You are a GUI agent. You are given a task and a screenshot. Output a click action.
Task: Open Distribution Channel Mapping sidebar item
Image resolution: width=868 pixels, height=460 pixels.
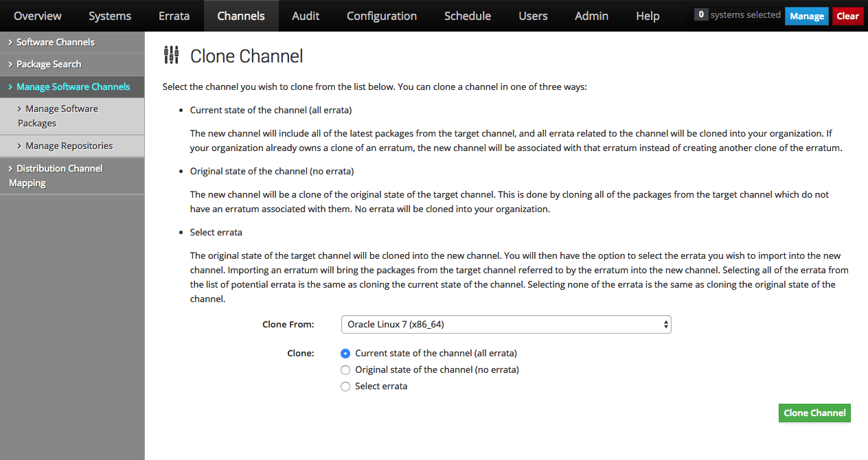pos(72,176)
